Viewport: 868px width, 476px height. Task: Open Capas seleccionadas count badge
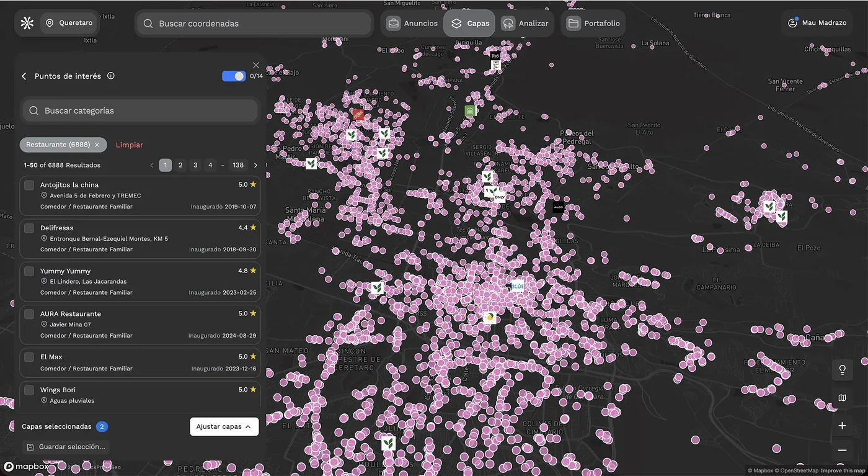[102, 426]
